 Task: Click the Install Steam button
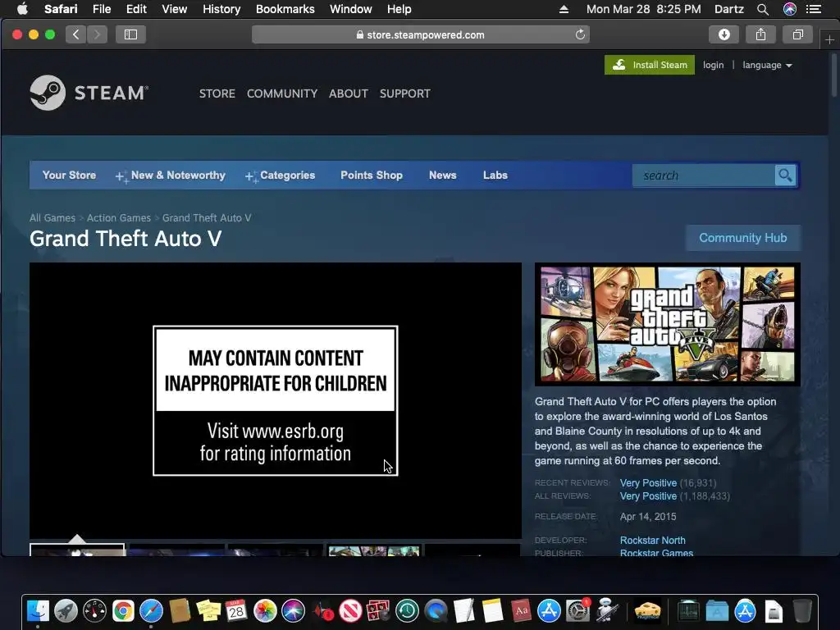click(650, 65)
